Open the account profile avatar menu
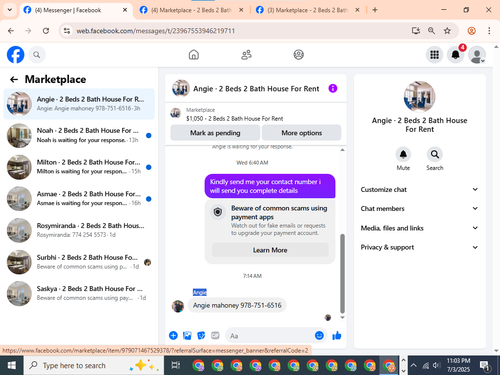The image size is (500, 375). pyautogui.click(x=477, y=55)
